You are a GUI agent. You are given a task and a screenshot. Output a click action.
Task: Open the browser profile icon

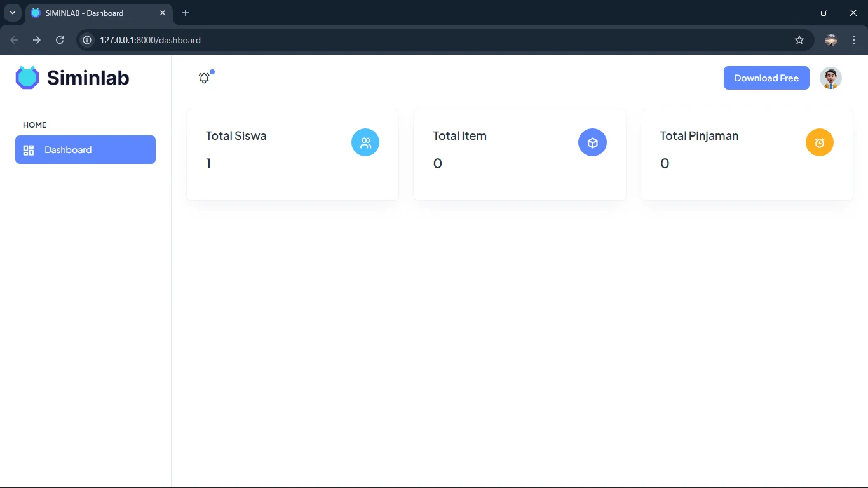click(x=831, y=40)
